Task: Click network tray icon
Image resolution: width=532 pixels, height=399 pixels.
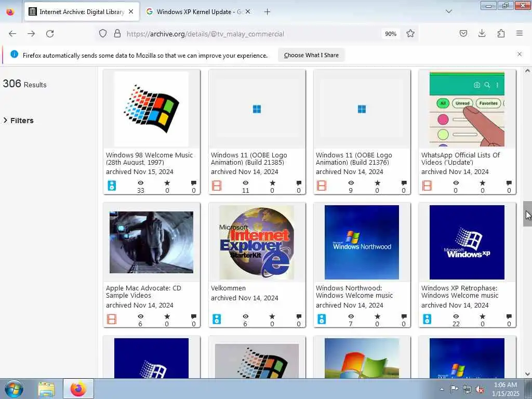Action: [467, 389]
